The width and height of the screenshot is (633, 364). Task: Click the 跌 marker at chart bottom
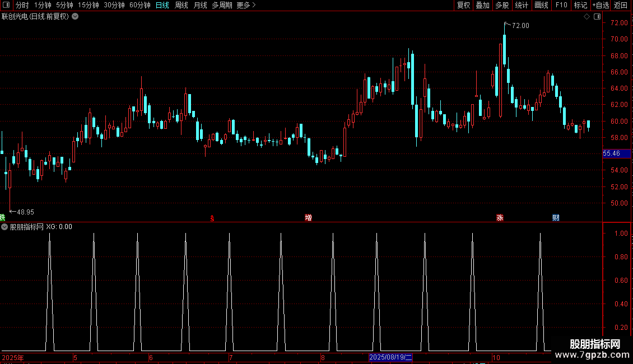click(x=2, y=217)
